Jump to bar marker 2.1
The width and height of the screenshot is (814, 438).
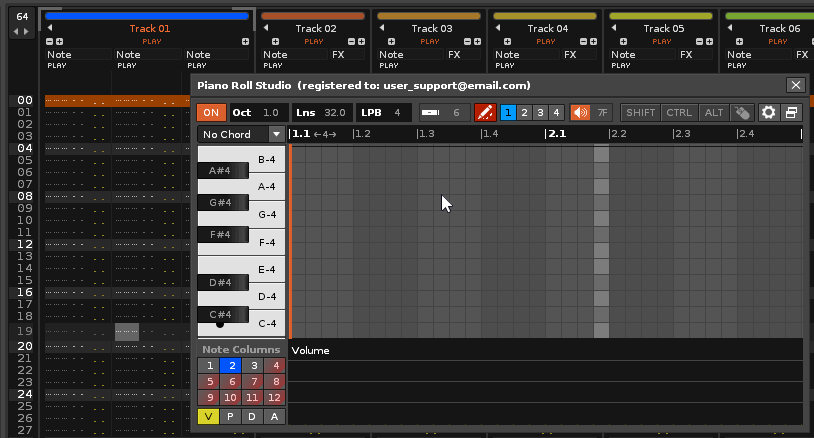pyautogui.click(x=557, y=134)
